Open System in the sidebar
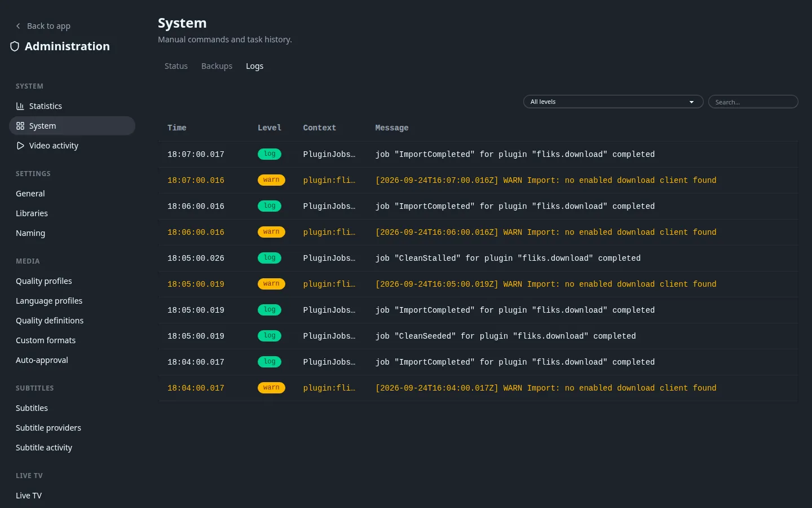Viewport: 812px width, 508px height. click(x=72, y=126)
